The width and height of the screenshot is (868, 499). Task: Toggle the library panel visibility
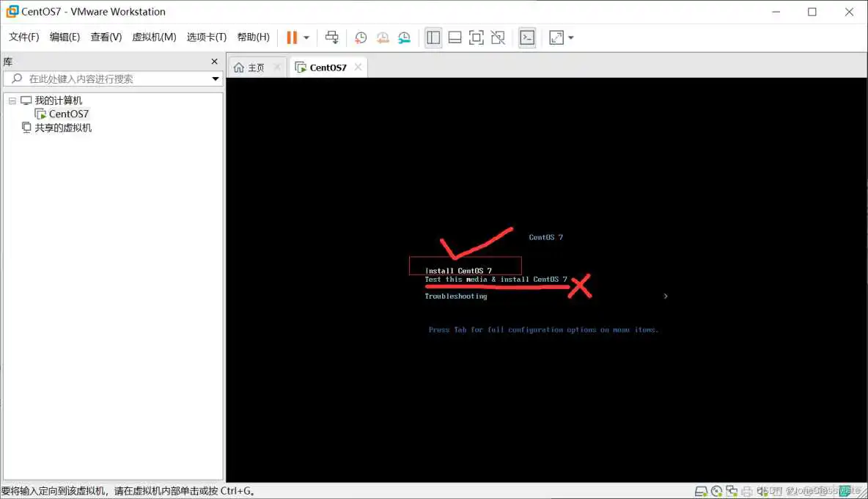[x=433, y=37]
